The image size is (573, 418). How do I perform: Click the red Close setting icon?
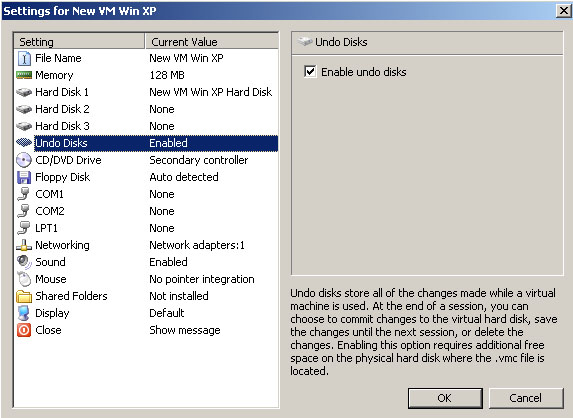24,330
